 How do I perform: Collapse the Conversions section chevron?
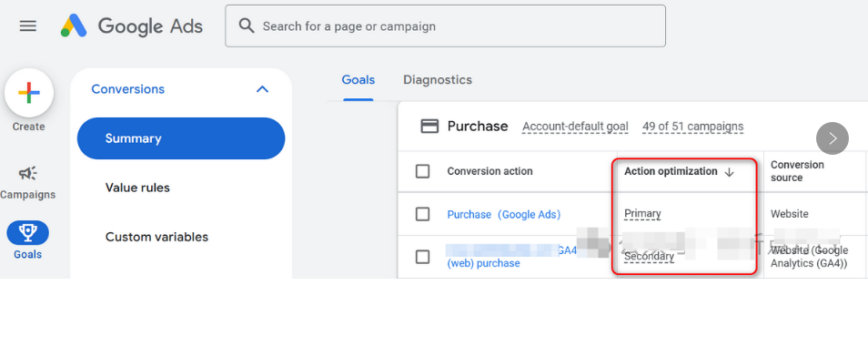pos(262,89)
